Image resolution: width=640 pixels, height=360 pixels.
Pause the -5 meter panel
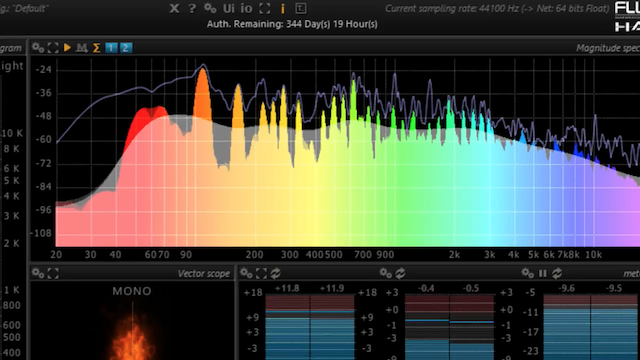[x=542, y=273]
